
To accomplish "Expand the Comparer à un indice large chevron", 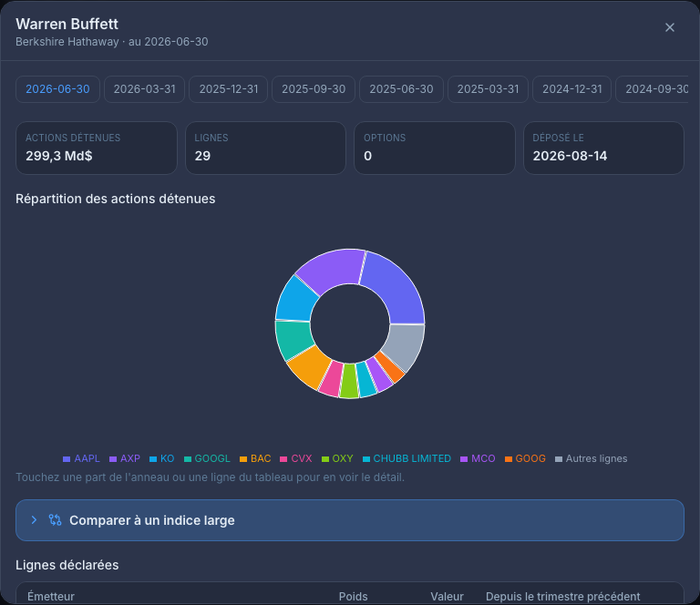I will coord(34,519).
